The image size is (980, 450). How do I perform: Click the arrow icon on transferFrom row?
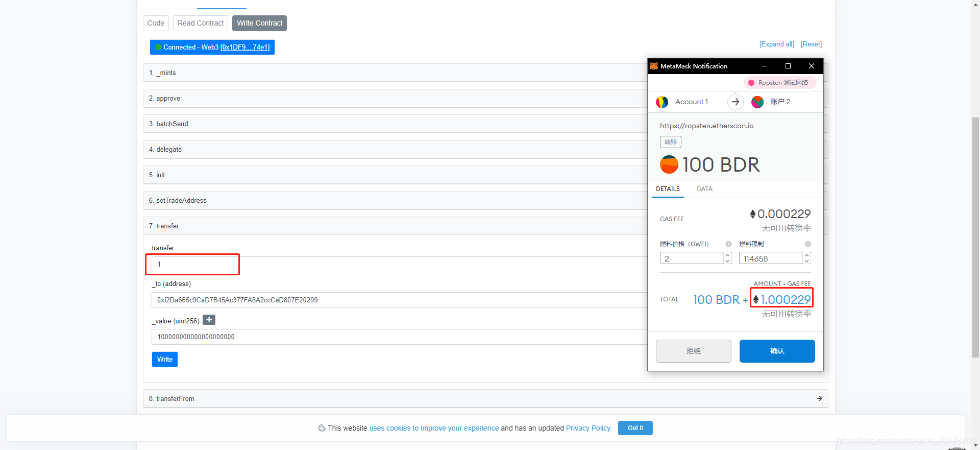819,398
